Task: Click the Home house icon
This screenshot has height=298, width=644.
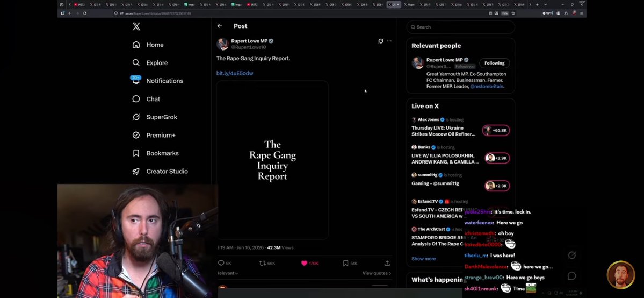Action: coord(136,45)
